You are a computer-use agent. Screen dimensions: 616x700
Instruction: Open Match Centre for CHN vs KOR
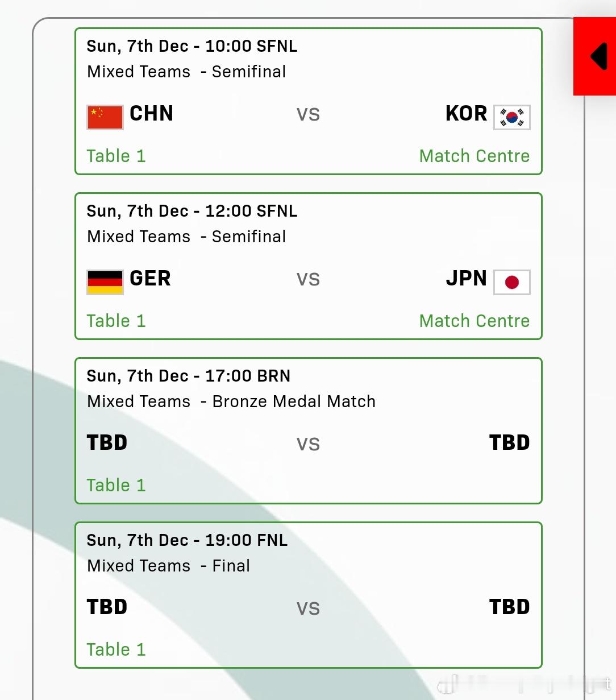click(475, 156)
